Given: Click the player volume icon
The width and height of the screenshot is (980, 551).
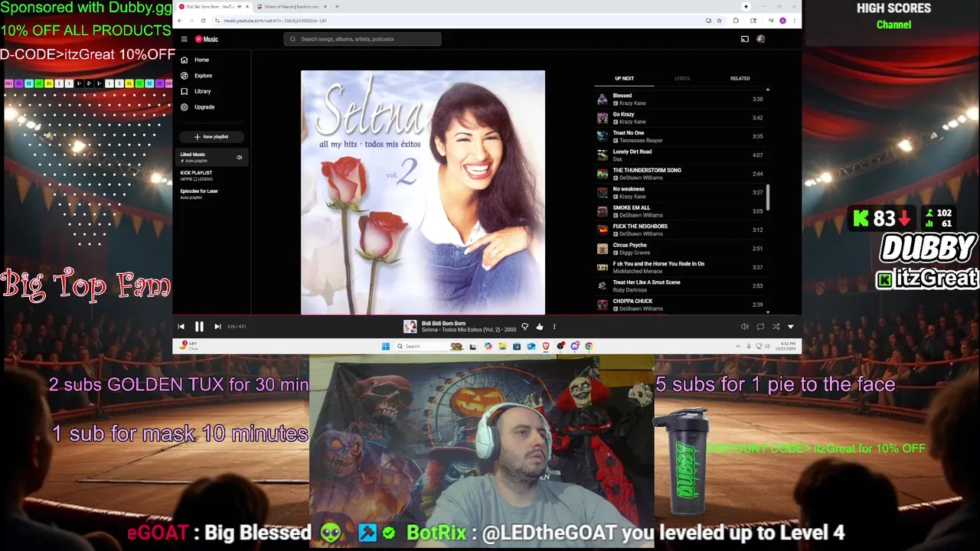Looking at the screenshot, I should tap(744, 327).
